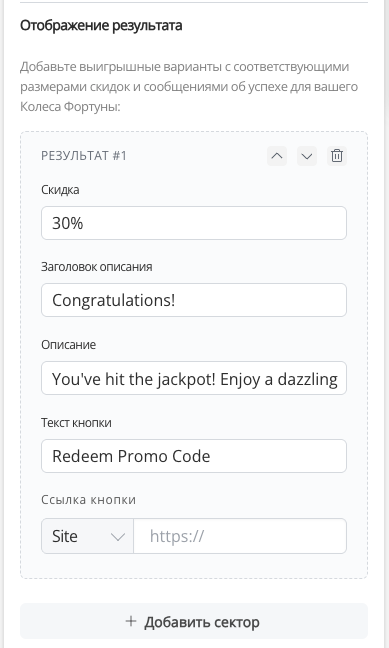Click the plus icon beside Добавить сектор
Viewport: 389px width, 648px height.
coord(131,621)
